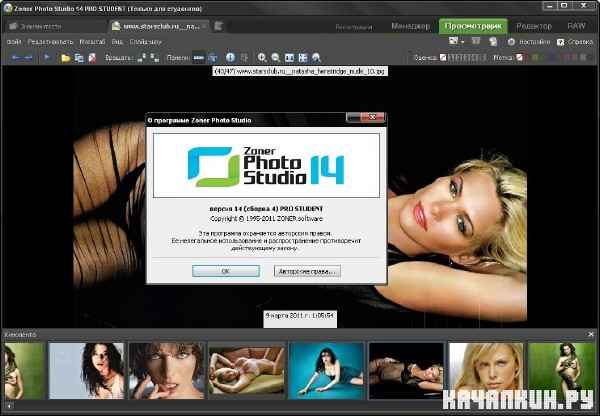Zoom in with the magnifier plus icon

(262, 58)
